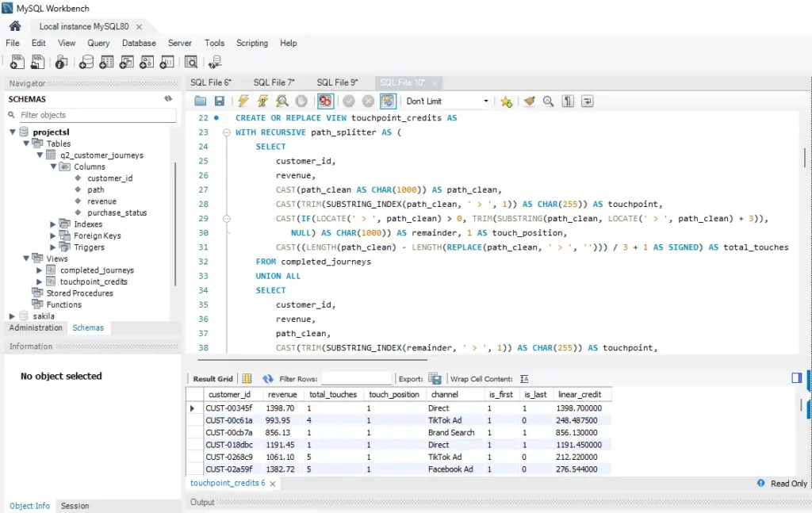This screenshot has width=812, height=513.
Task: Close the Local instance MySQL80 tab
Action: pos(139,26)
